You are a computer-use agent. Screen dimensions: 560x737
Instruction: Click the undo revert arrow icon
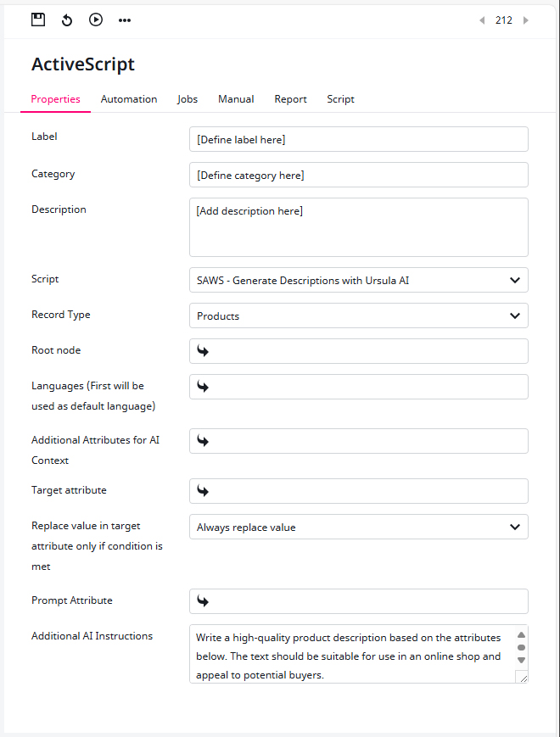[67, 20]
